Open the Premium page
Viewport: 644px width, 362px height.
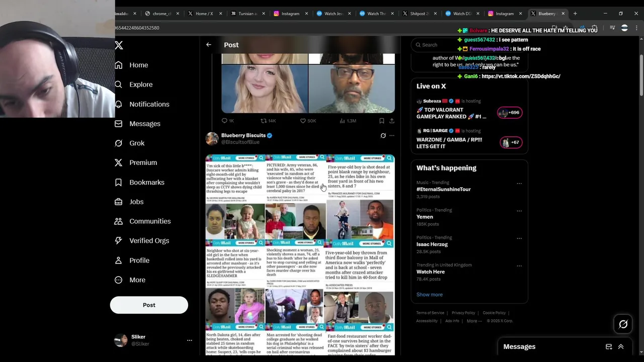pos(136,162)
